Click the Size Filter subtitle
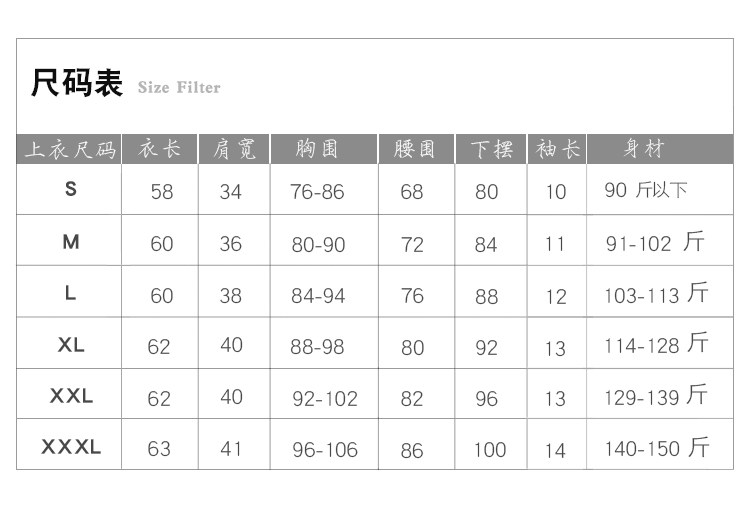The height and width of the screenshot is (521, 750). point(179,88)
